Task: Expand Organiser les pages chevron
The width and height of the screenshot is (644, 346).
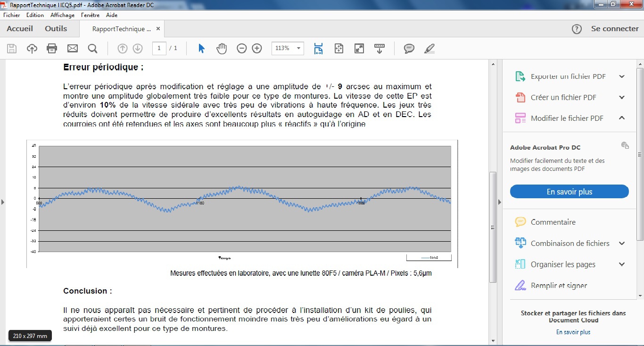Action: [x=622, y=264]
